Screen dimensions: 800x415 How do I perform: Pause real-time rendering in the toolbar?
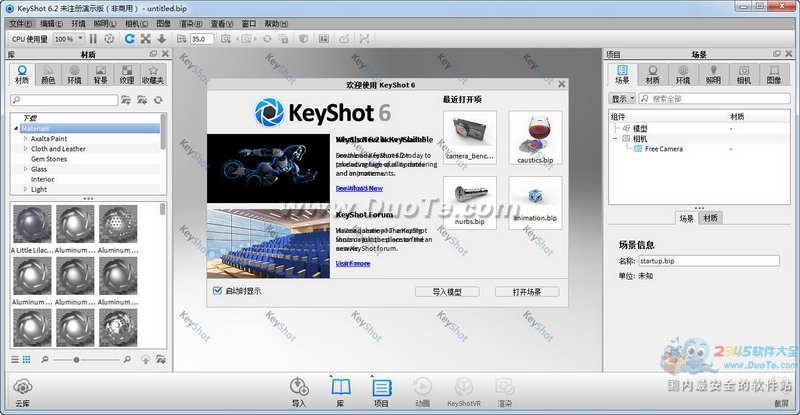tap(93, 39)
